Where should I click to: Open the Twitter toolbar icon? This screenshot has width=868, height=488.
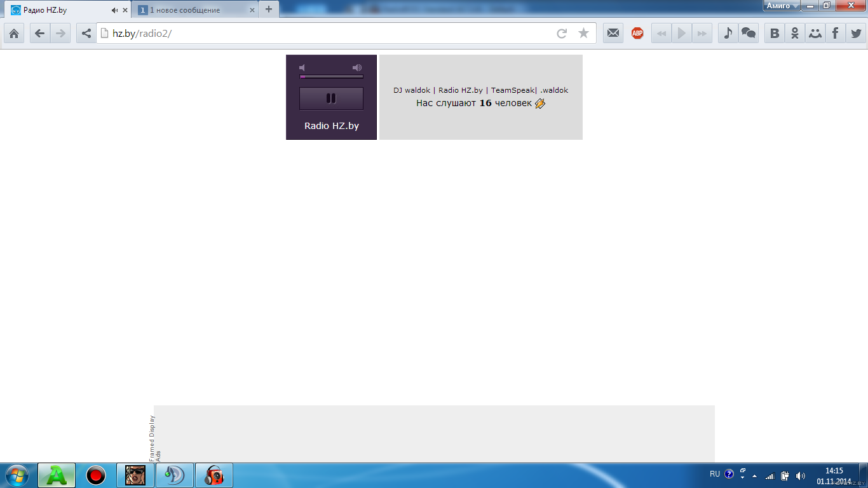856,33
